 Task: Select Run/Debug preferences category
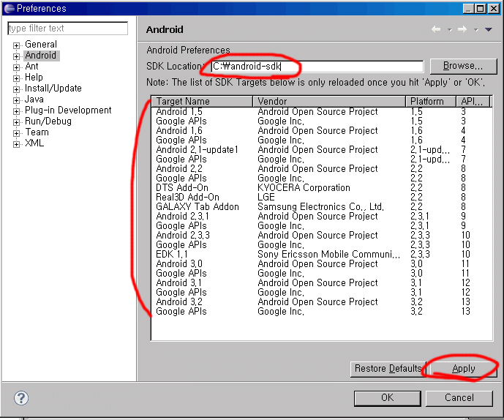(48, 121)
